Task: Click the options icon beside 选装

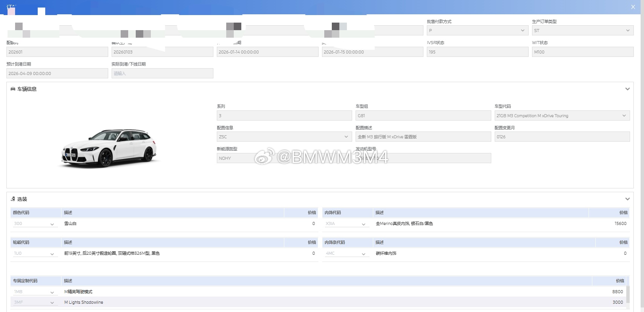Action: pos(13,199)
